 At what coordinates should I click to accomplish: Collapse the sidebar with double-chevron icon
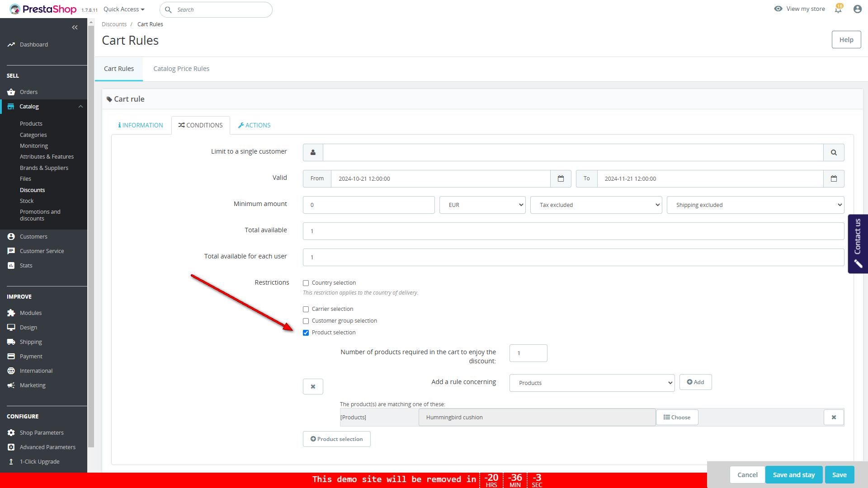(x=75, y=28)
